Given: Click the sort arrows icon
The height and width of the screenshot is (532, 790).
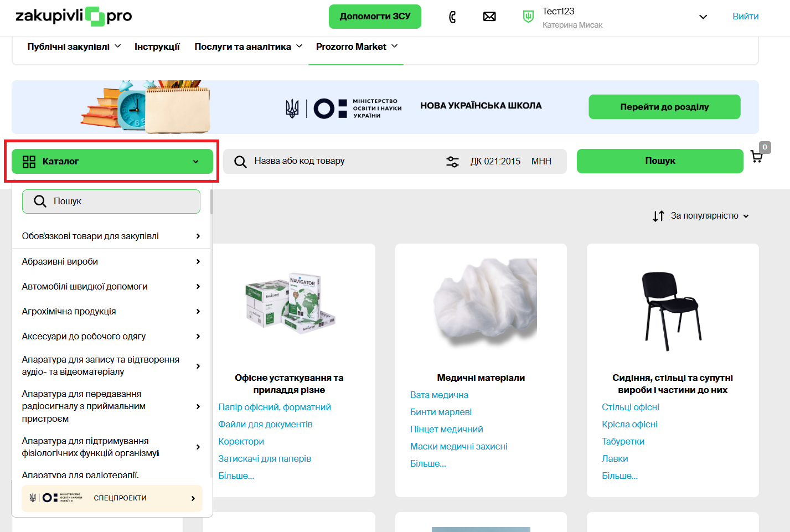Looking at the screenshot, I should pos(658,216).
